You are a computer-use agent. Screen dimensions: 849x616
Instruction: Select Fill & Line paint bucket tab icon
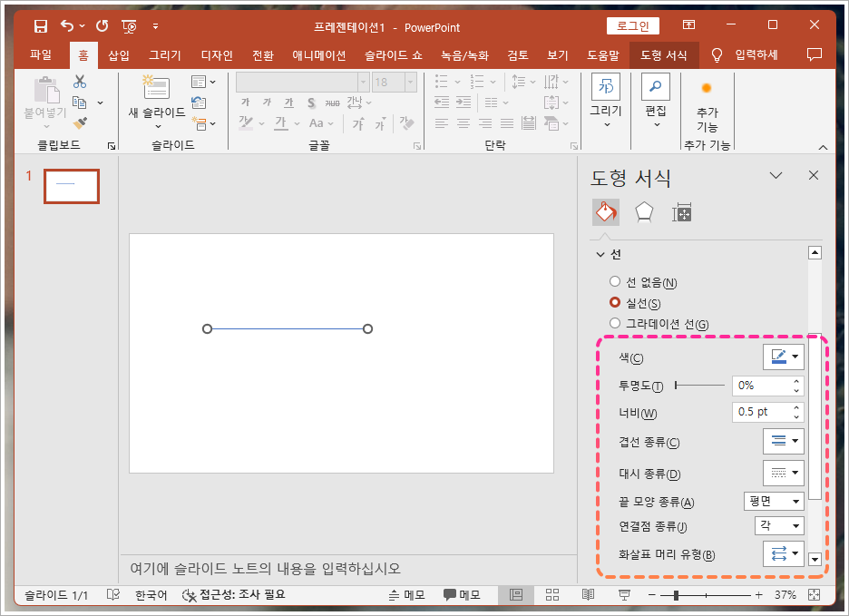coord(606,211)
